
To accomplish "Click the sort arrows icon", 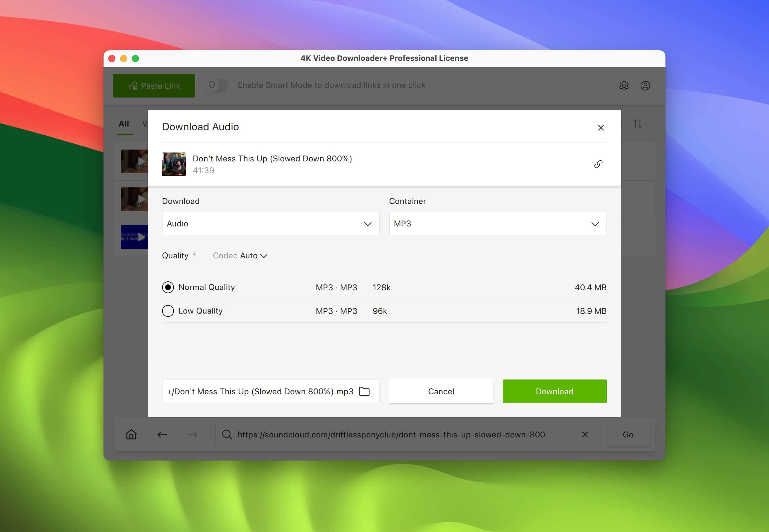I will click(x=638, y=124).
